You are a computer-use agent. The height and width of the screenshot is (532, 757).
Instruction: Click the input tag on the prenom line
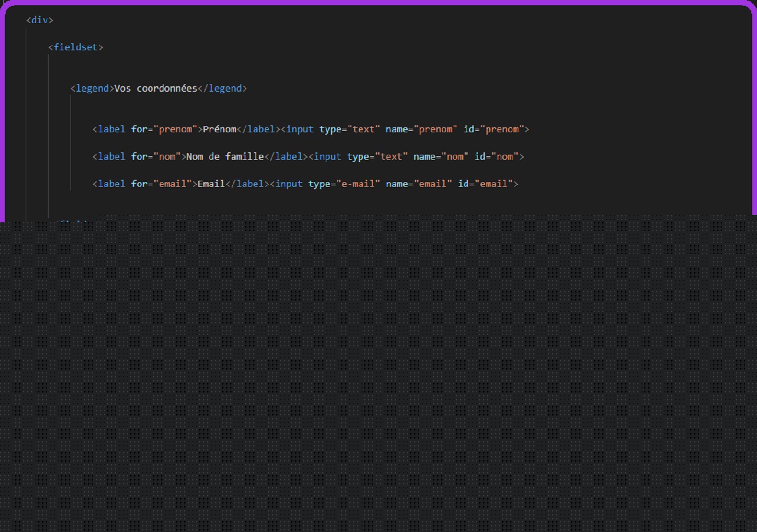(x=300, y=129)
